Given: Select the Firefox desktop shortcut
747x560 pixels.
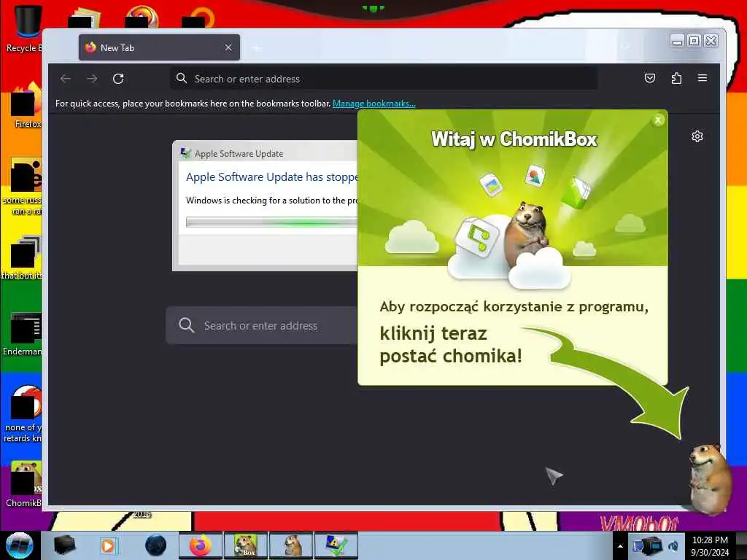Looking at the screenshot, I should click(x=26, y=106).
